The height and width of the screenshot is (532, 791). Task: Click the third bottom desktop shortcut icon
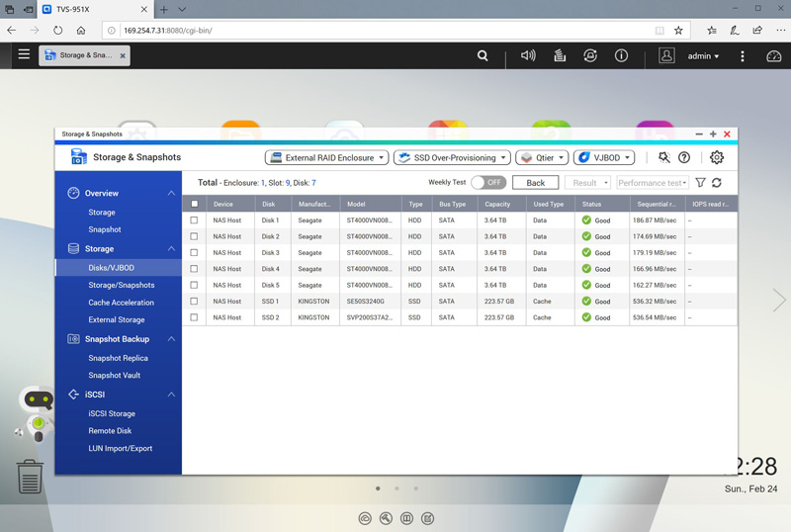click(406, 518)
